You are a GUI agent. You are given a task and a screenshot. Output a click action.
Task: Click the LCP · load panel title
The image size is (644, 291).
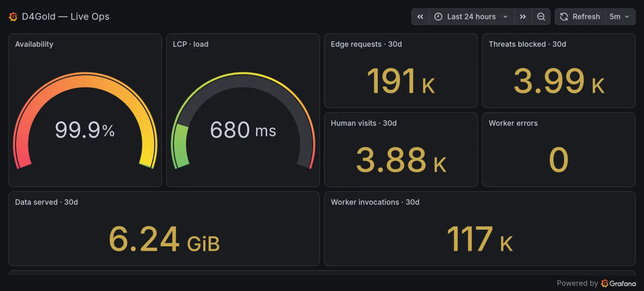point(191,44)
